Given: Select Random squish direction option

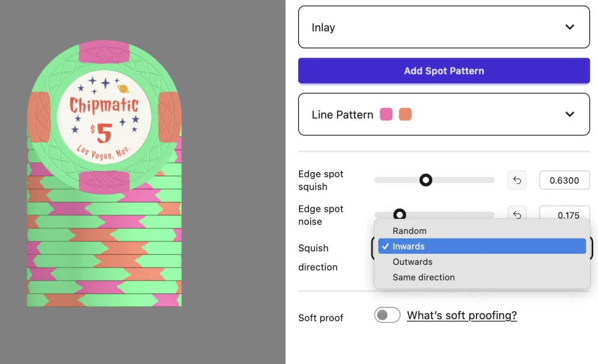Looking at the screenshot, I should [x=482, y=231].
